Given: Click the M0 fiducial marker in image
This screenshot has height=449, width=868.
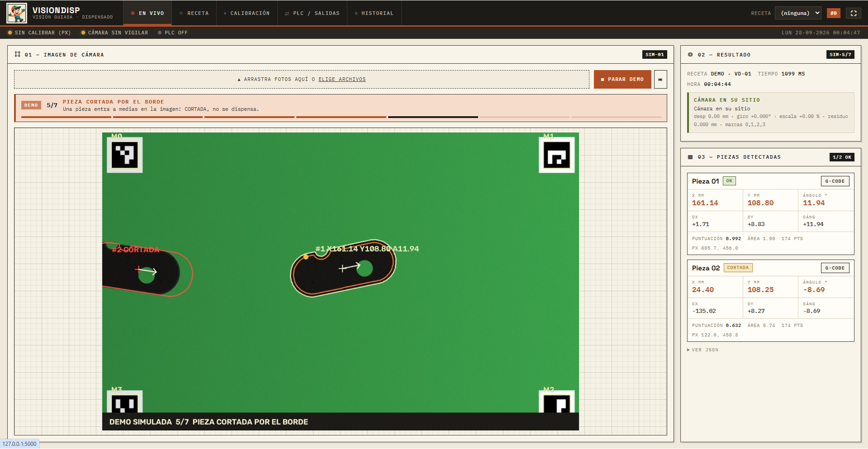Looking at the screenshot, I should pos(124,155).
